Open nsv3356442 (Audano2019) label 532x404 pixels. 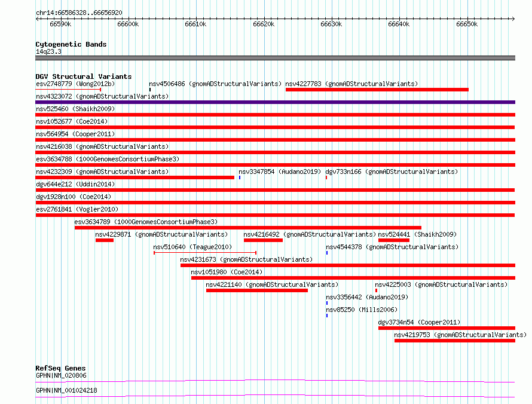click(367, 297)
